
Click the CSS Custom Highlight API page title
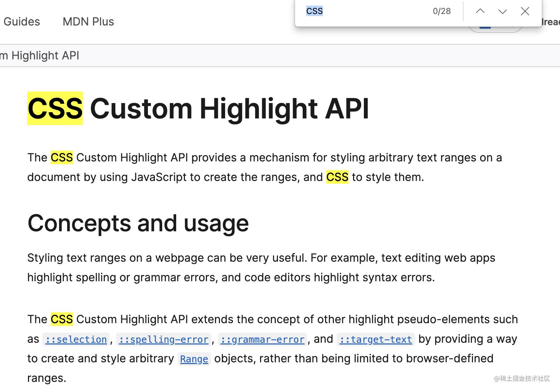tap(198, 108)
